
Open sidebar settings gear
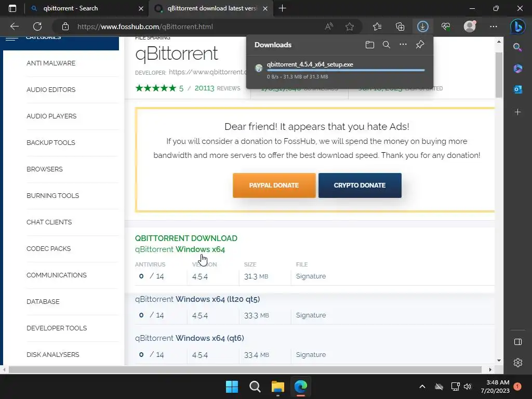point(518,363)
